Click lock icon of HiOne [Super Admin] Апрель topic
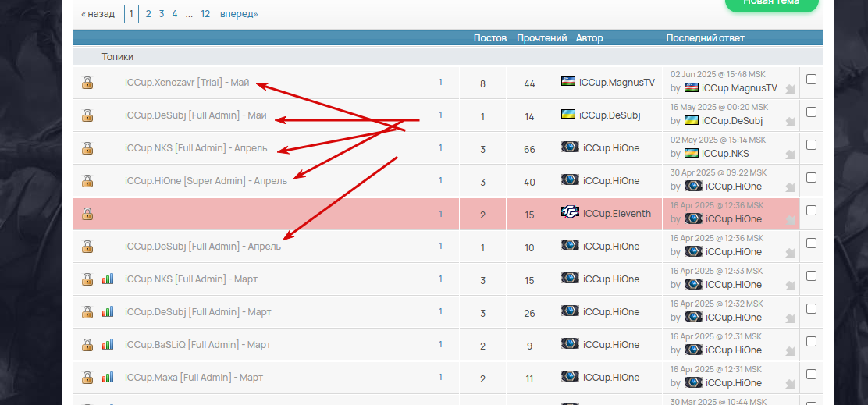The width and height of the screenshot is (868, 405). (87, 181)
